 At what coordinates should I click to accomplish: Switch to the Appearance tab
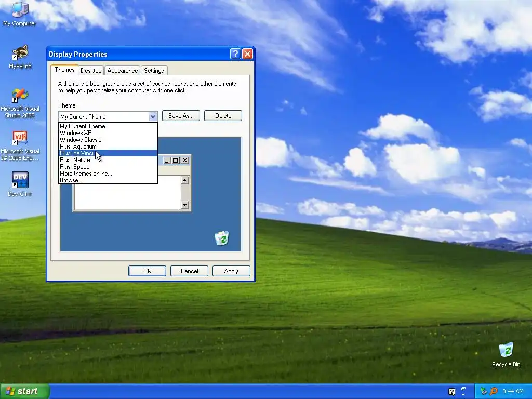pos(123,71)
